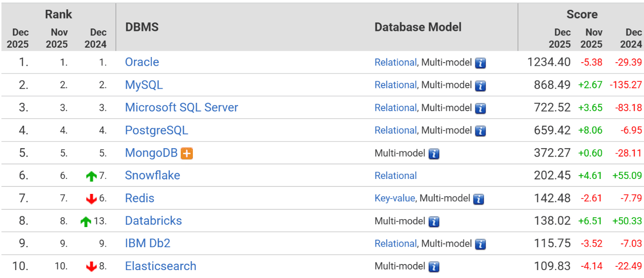
Task: Click the Relational link in Snowflake row
Action: tap(396, 176)
